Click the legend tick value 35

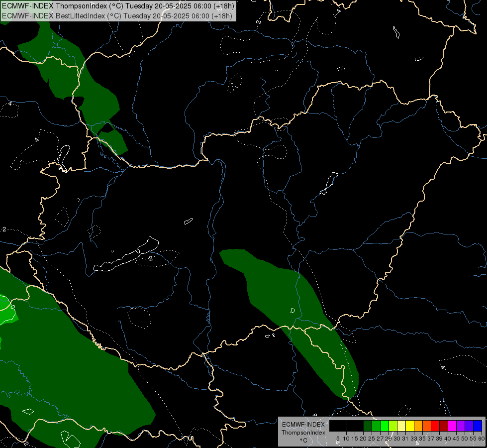pyautogui.click(x=422, y=439)
